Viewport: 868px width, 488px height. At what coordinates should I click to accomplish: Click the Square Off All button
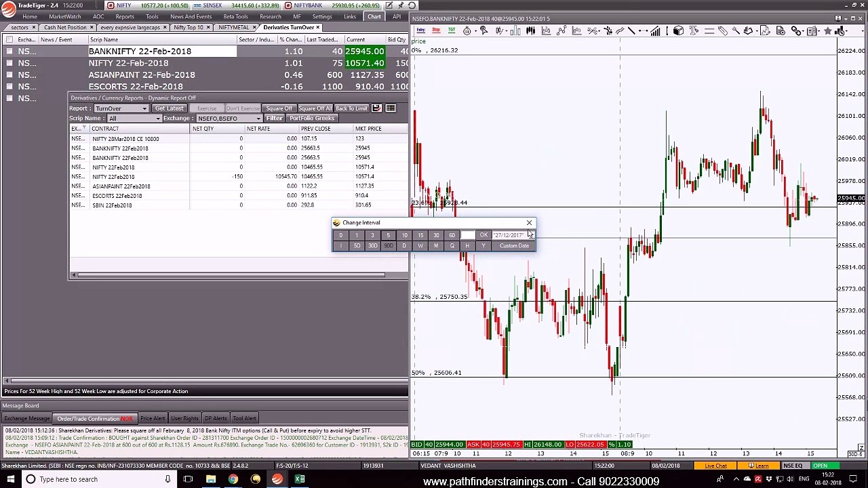(x=315, y=108)
